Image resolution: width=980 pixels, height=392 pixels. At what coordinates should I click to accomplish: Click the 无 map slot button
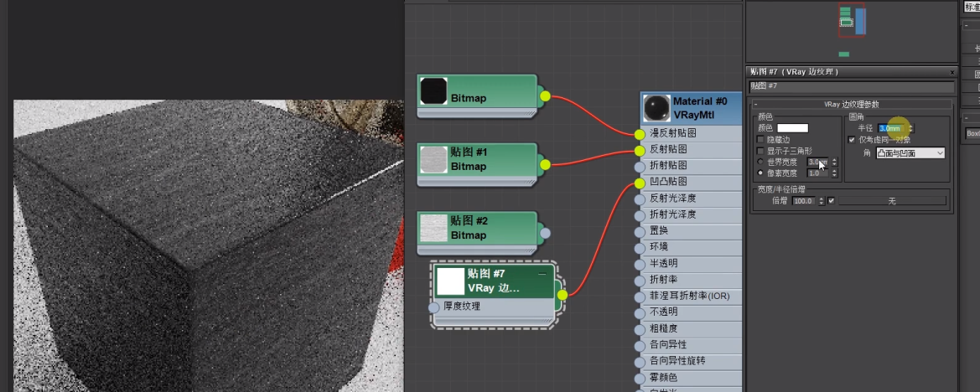(x=892, y=201)
